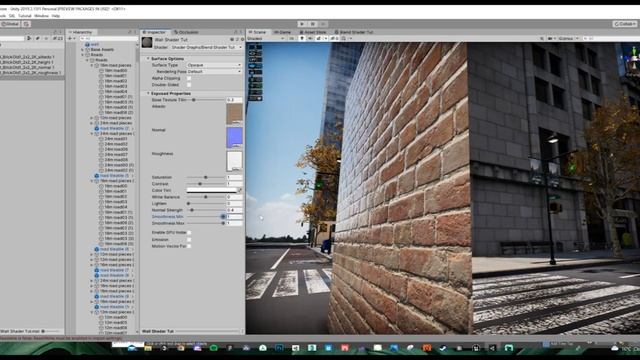Image resolution: width=640 pixels, height=360 pixels.
Task: Toggle the Scene effects icon
Action: [x=319, y=38]
